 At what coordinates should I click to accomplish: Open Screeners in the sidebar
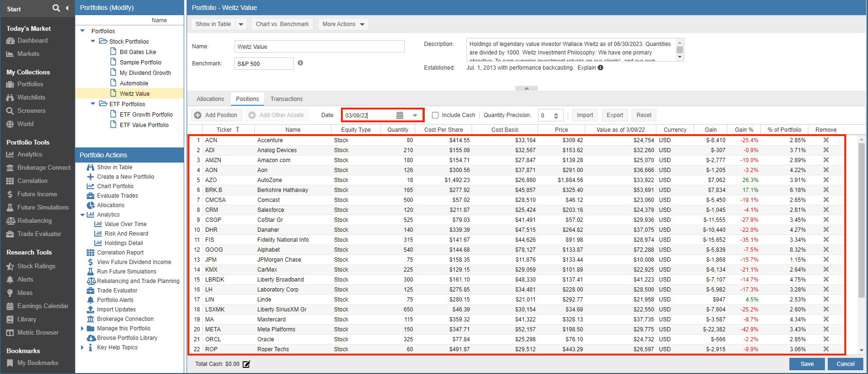[31, 111]
